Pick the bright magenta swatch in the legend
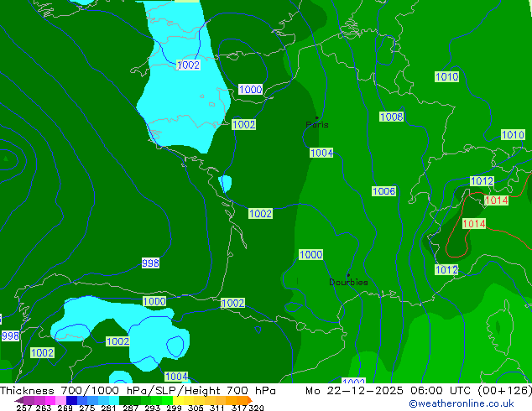The width and height of the screenshot is (532, 411). click(50, 400)
